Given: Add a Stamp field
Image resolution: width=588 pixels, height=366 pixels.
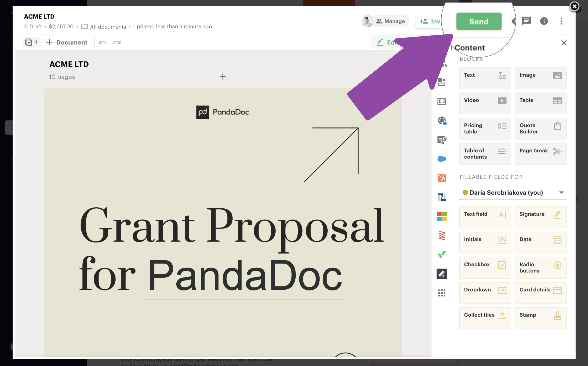Looking at the screenshot, I should pyautogui.click(x=540, y=318).
